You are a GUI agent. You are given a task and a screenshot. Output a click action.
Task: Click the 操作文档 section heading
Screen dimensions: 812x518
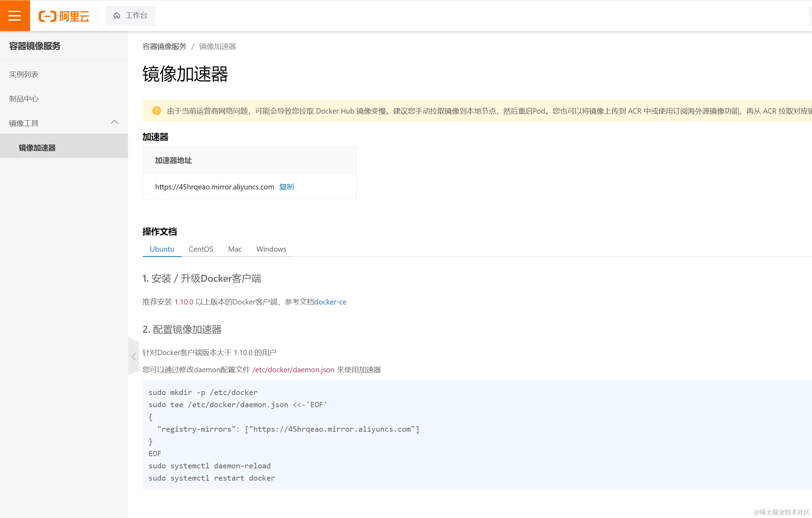tap(160, 232)
